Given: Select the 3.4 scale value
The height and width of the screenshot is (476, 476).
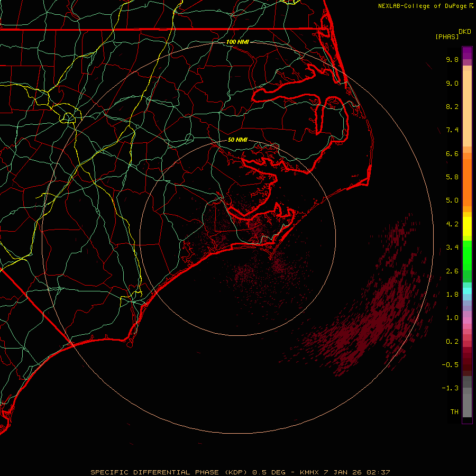Looking at the screenshot, I should coord(452,248).
